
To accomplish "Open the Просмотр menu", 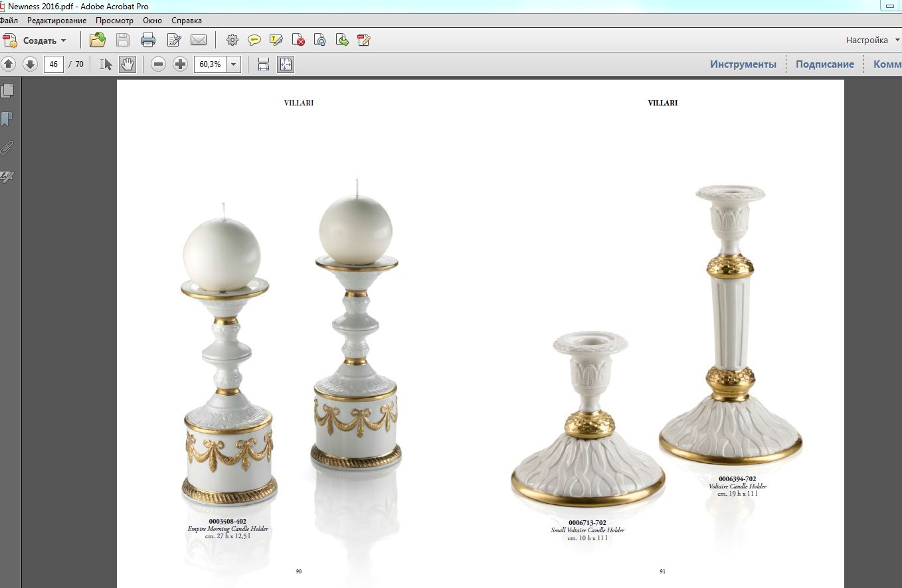I will pos(114,21).
